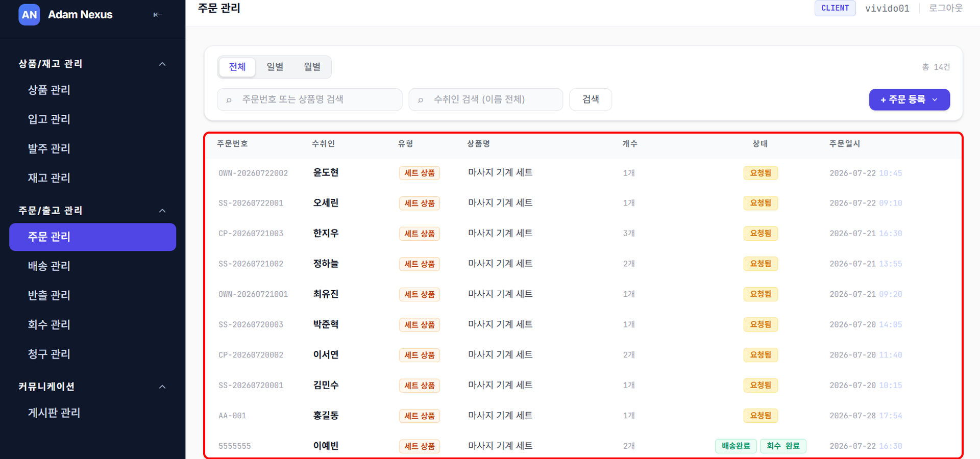980x459 pixels.
Task: Open 게시판 관리 in the sidebar
Action: tap(54, 413)
